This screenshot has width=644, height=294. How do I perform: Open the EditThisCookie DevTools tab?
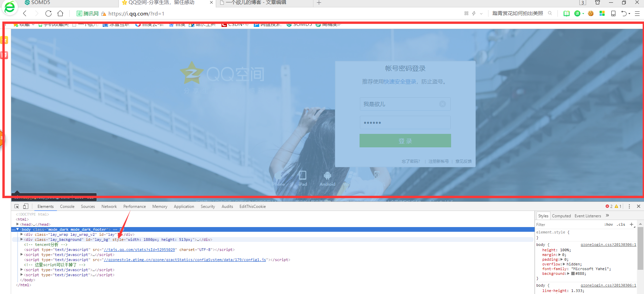tap(252, 207)
